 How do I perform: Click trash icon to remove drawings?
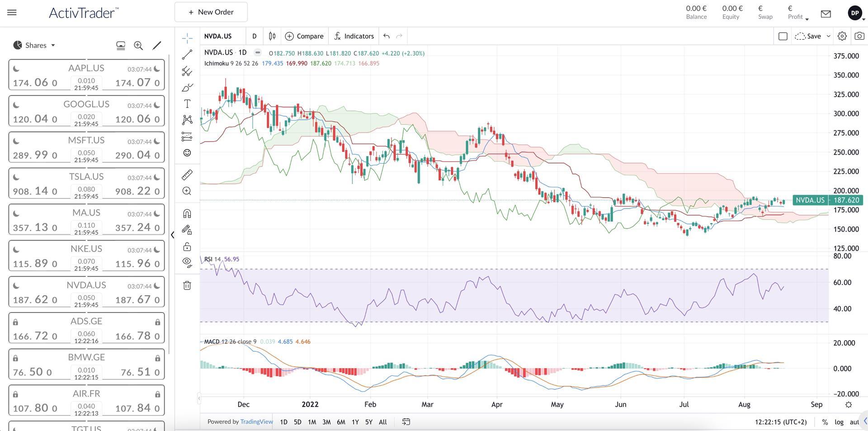187,285
